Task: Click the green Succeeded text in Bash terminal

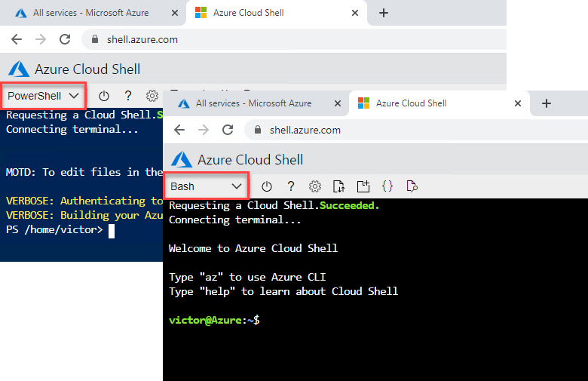Action: click(x=350, y=205)
